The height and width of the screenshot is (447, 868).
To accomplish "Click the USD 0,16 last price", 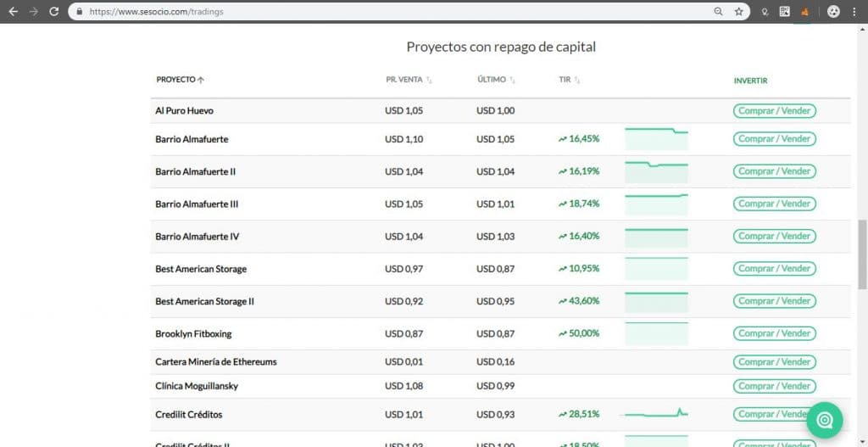I will [495, 361].
